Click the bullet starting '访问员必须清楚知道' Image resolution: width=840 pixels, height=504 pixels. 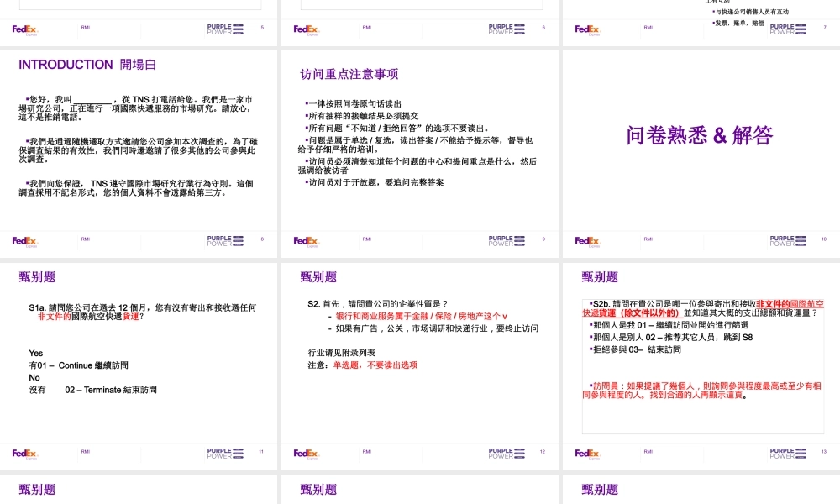pos(417,165)
